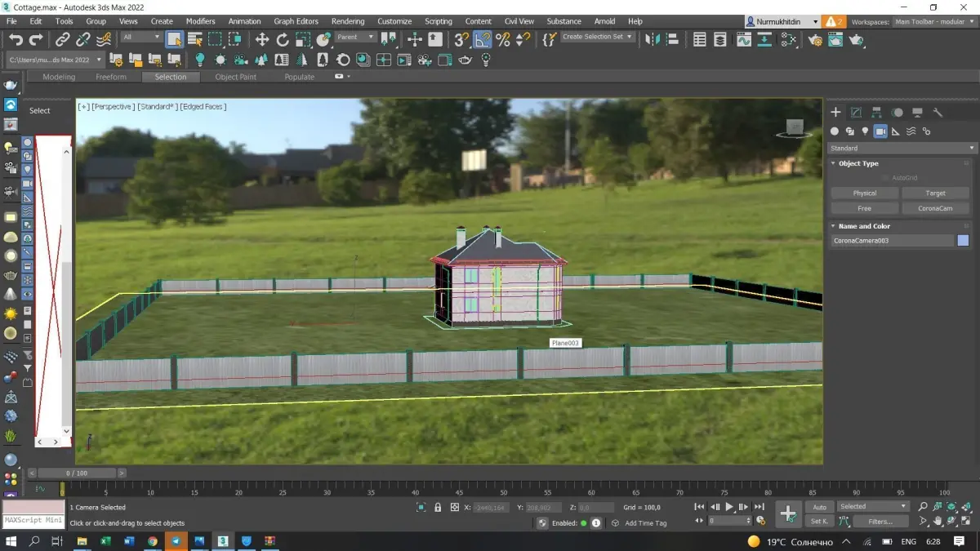The image size is (980, 551).
Task: Click the Unlink Selection icon
Action: (83, 39)
